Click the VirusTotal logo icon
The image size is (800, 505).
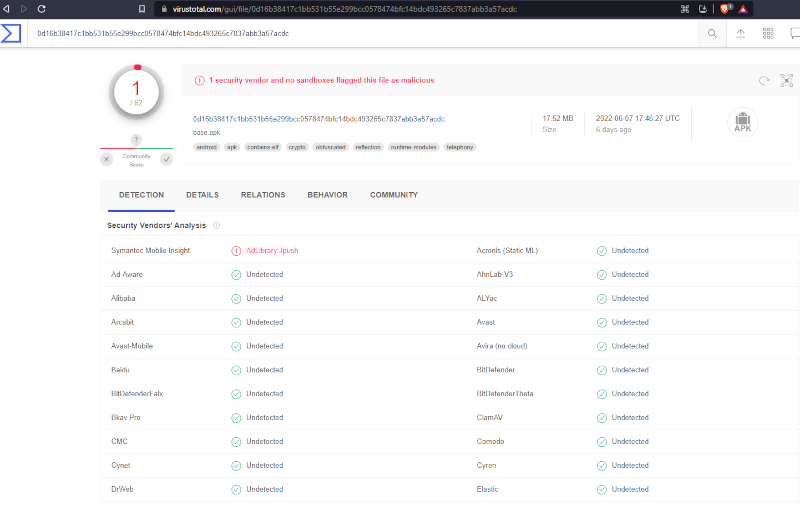(12, 33)
